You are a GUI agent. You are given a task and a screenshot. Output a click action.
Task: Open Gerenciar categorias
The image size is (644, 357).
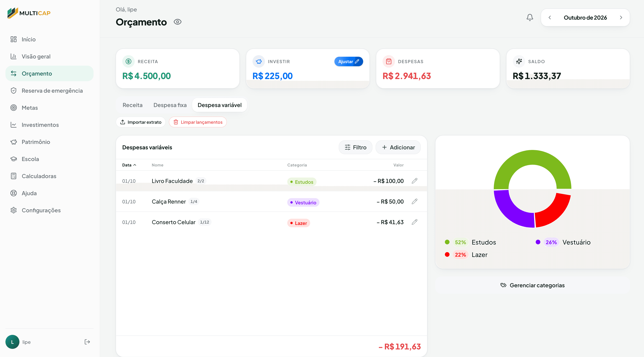pyautogui.click(x=533, y=285)
